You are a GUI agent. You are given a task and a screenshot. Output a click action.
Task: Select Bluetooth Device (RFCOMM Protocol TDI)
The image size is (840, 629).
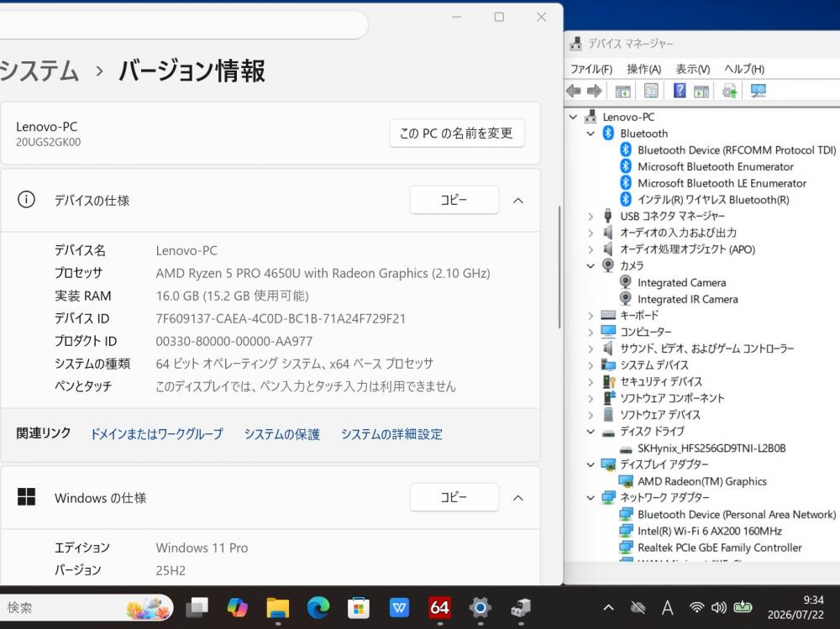tap(737, 150)
